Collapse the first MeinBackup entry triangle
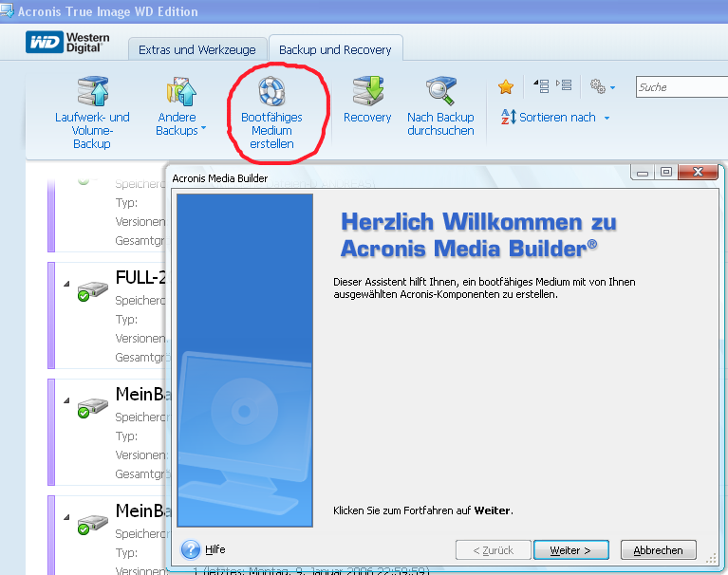728x575 pixels. tap(66, 399)
